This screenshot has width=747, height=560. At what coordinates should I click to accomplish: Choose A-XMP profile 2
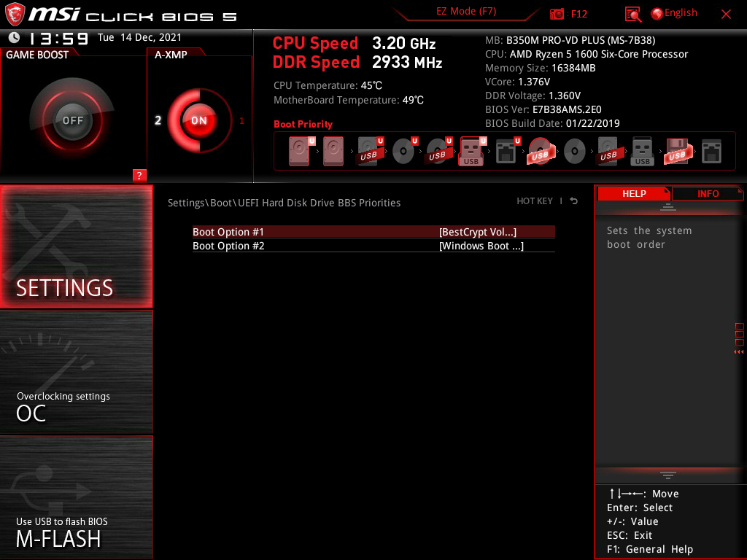(x=158, y=120)
